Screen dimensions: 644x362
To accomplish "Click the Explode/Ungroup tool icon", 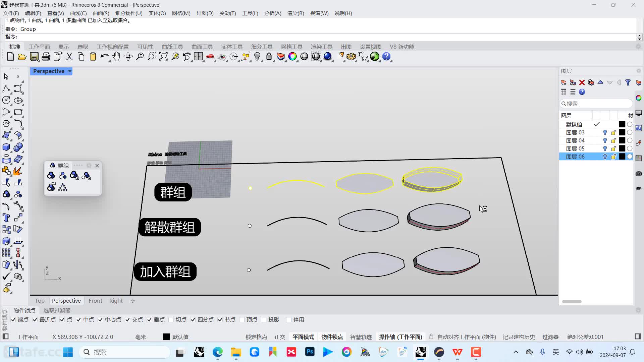I will (63, 176).
